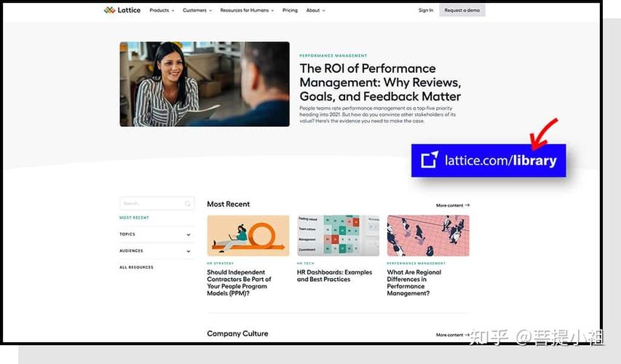Click the Company Culture heading
Viewport: 621px width, 364px height.
pos(237,333)
